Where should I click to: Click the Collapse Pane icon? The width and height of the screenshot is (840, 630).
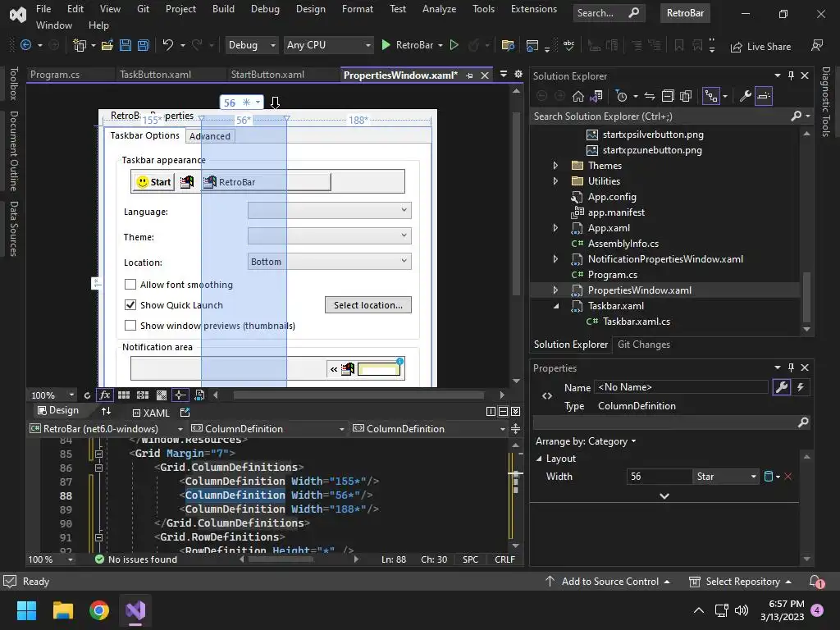pos(515,412)
